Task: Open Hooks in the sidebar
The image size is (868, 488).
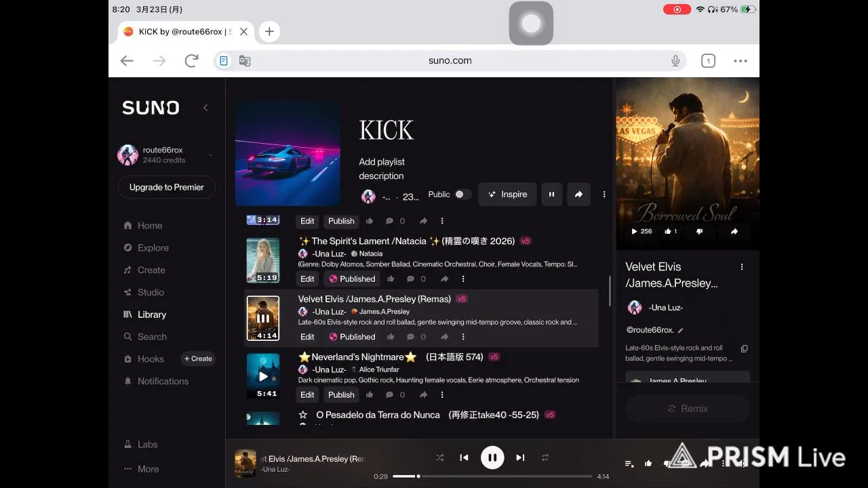Action: coord(144,359)
